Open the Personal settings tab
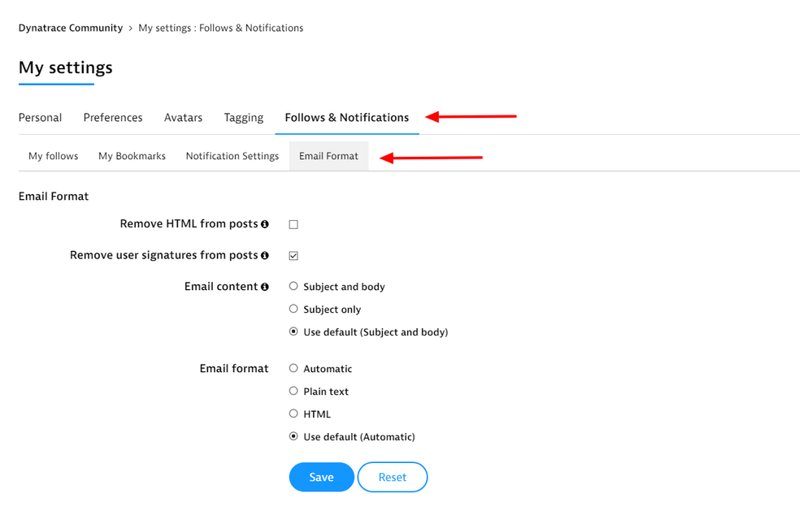Viewport: 812px width, 511px height. coord(40,118)
